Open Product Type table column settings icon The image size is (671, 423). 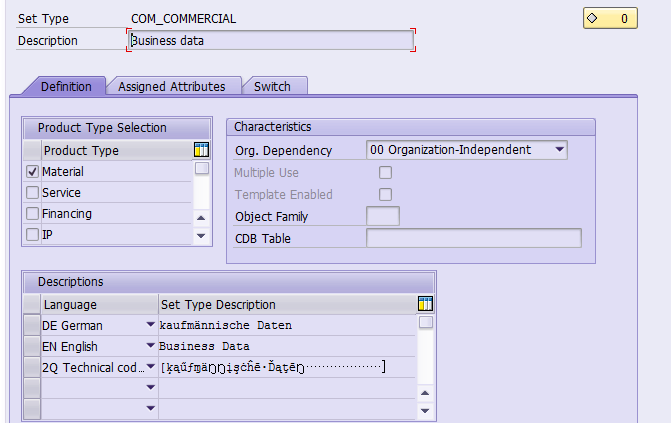(201, 150)
